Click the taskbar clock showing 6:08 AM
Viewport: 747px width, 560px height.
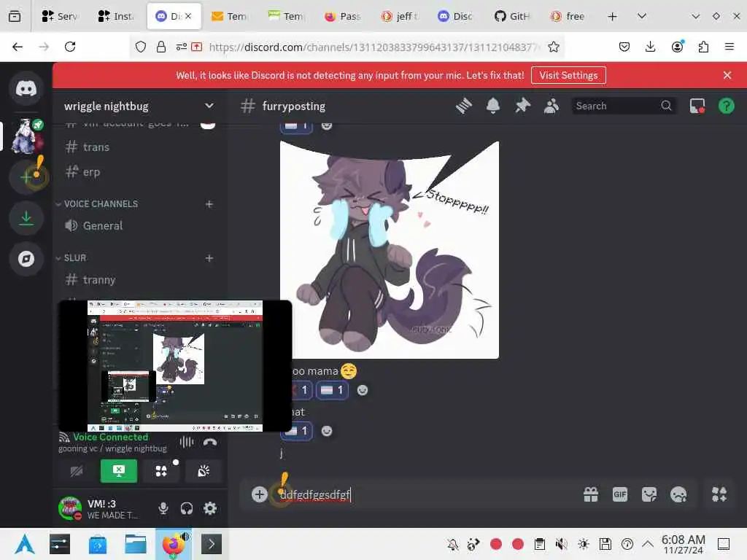point(683,544)
